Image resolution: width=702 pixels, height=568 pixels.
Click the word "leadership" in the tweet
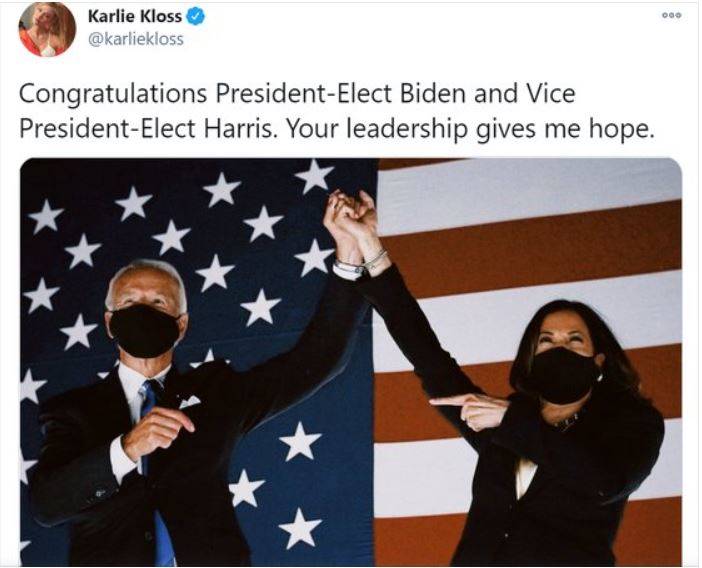click(408, 130)
